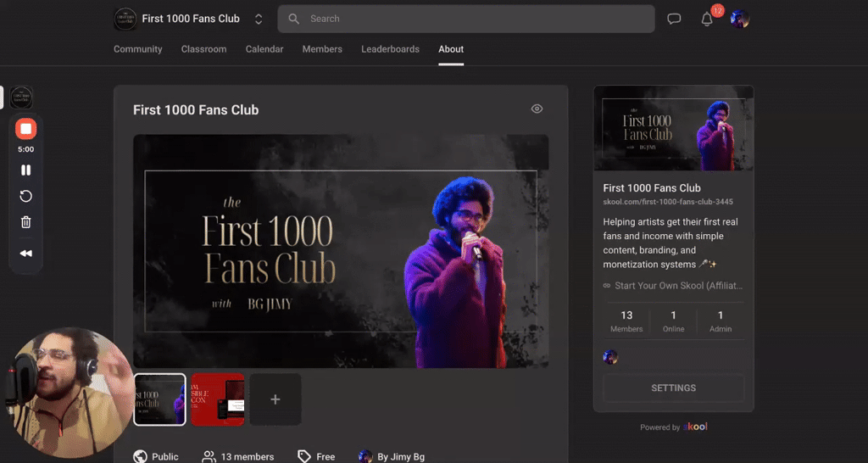Click the 1 Online stat

click(673, 321)
